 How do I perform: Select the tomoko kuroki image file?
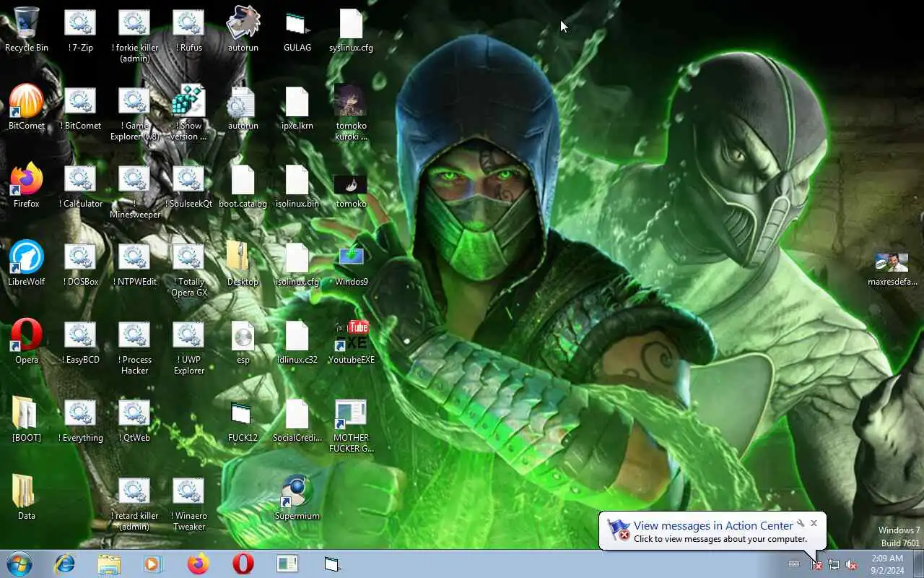[x=352, y=113]
